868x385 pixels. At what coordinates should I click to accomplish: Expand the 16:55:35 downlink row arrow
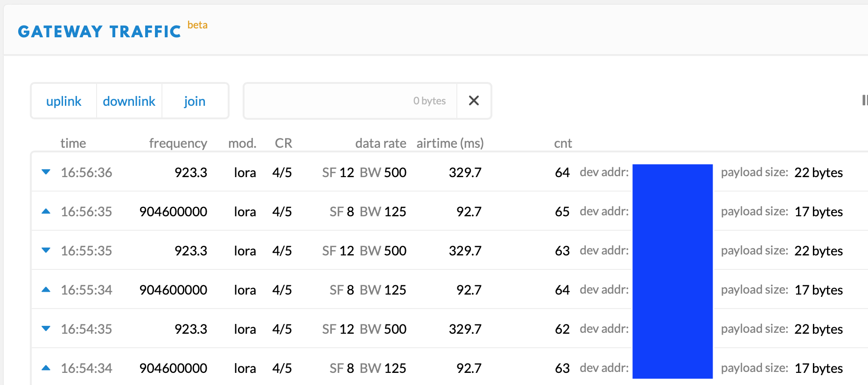(46, 250)
